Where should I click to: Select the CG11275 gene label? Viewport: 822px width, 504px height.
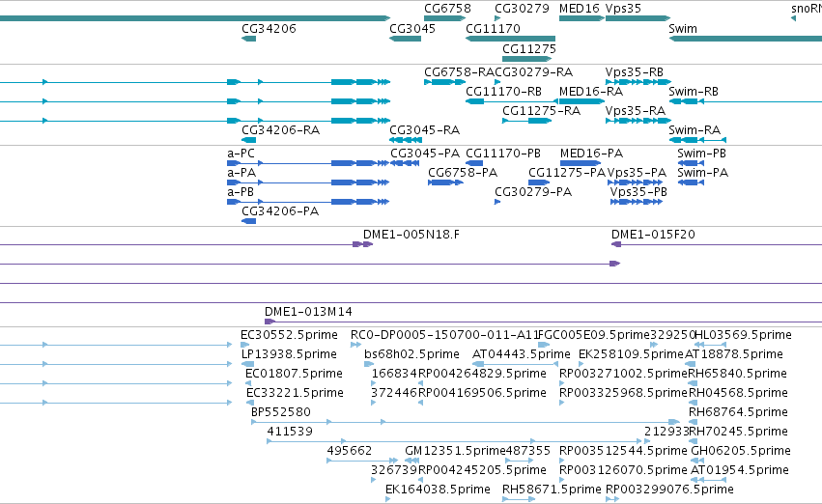point(529,48)
